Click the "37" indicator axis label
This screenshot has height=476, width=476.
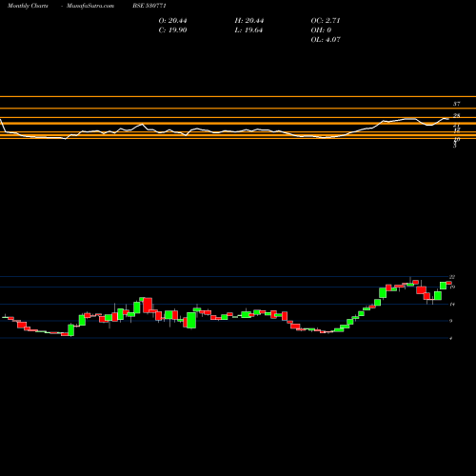pyautogui.click(x=456, y=104)
